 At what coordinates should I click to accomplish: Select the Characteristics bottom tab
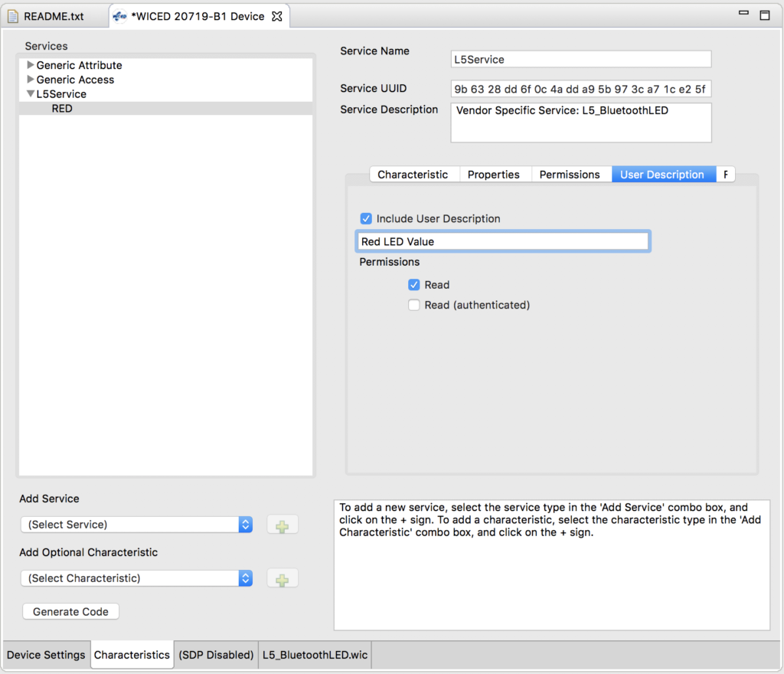(x=132, y=655)
